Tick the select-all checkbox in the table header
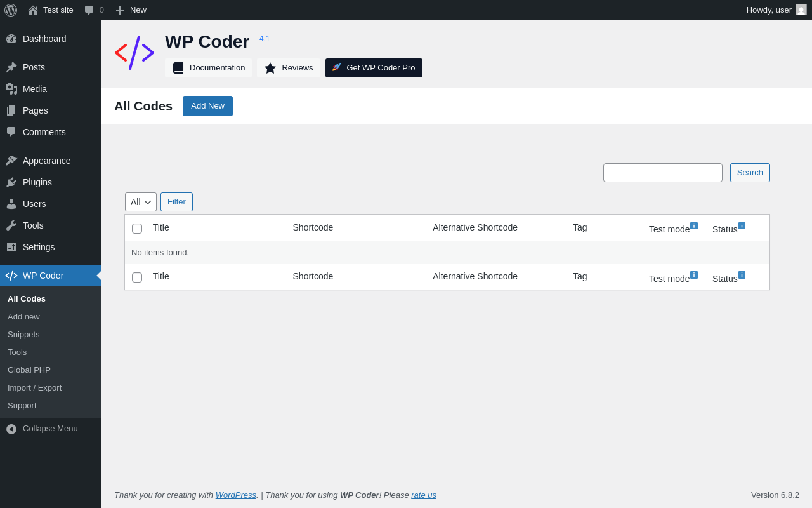 [x=137, y=229]
